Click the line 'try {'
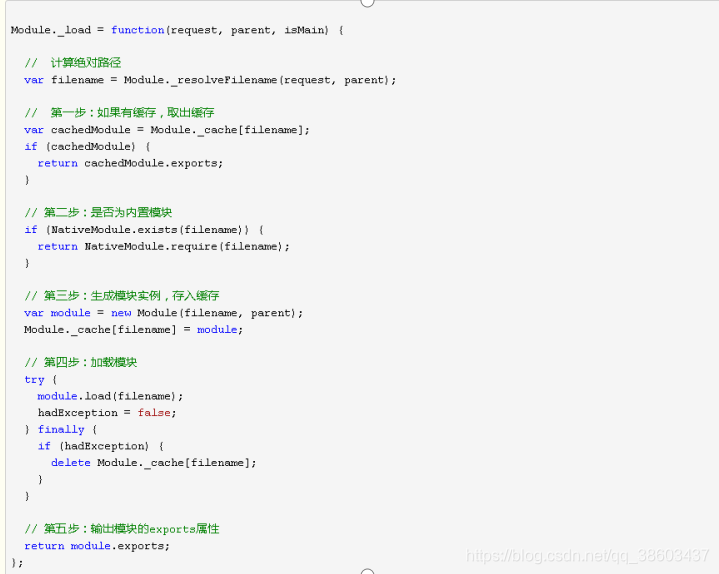The width and height of the screenshot is (719, 574). 41,380
